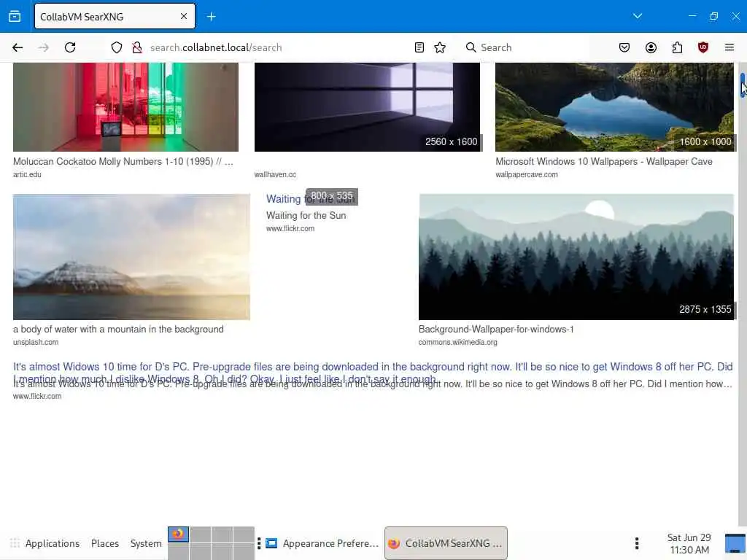
Task: Click the commons.wikimedia.org source text
Action: [x=458, y=343]
